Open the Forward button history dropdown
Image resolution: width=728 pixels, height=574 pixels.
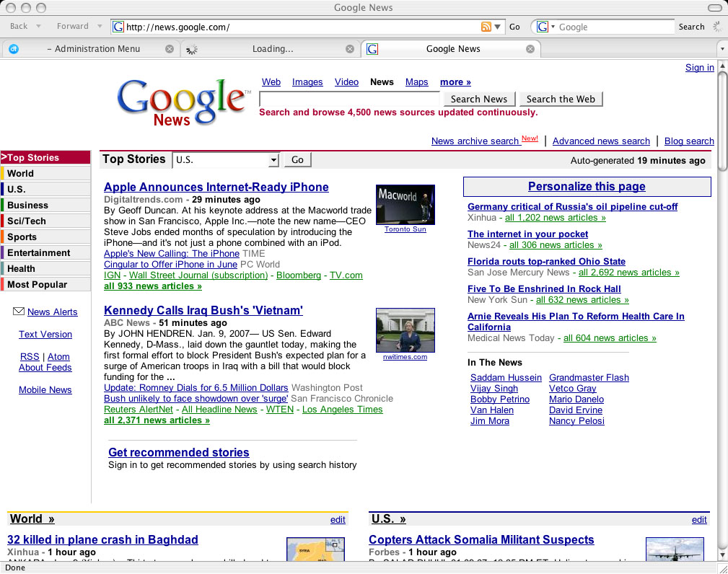point(100,27)
